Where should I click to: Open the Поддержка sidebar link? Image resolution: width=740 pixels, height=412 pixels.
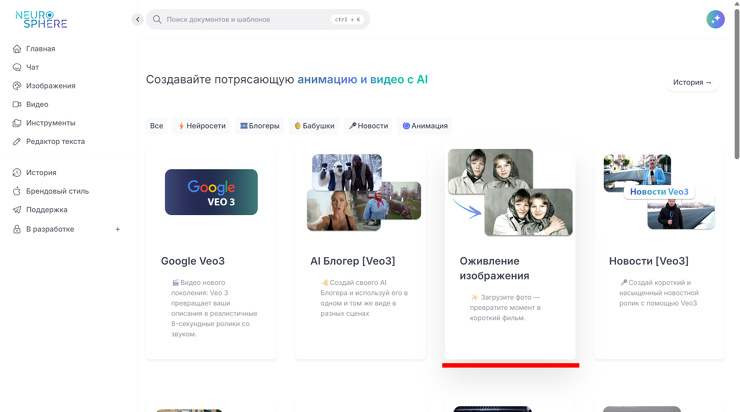click(x=46, y=210)
